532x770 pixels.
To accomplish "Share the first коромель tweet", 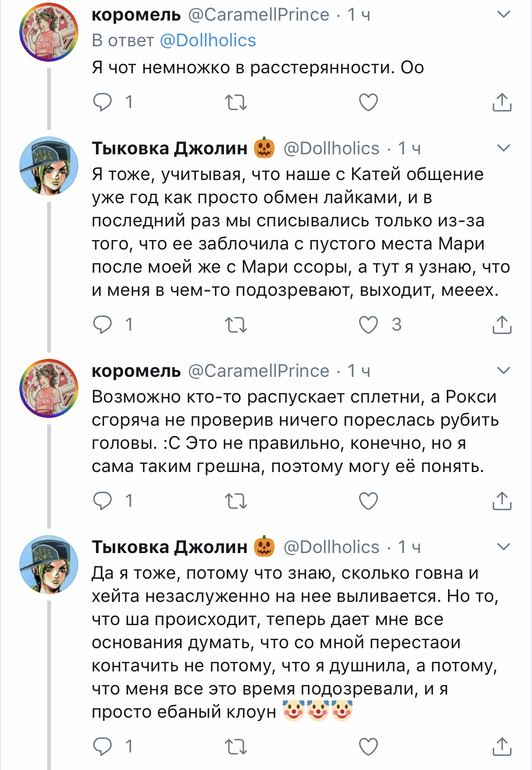I will pyautogui.click(x=502, y=102).
